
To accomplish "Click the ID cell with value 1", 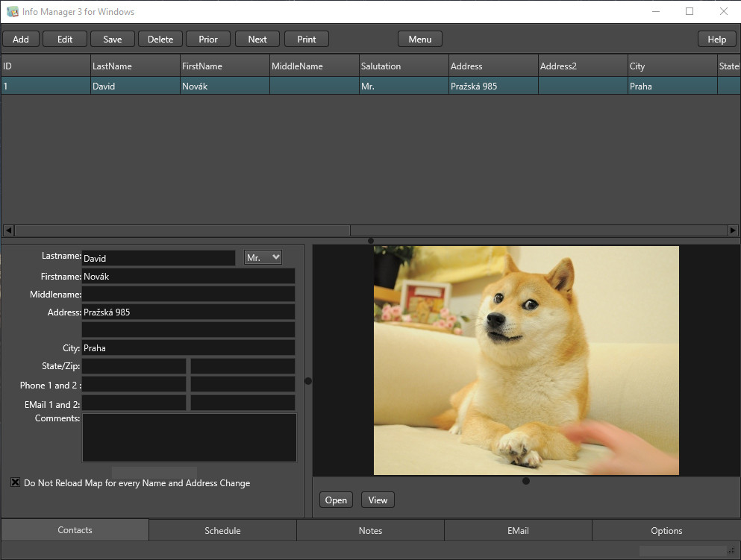I will [46, 86].
